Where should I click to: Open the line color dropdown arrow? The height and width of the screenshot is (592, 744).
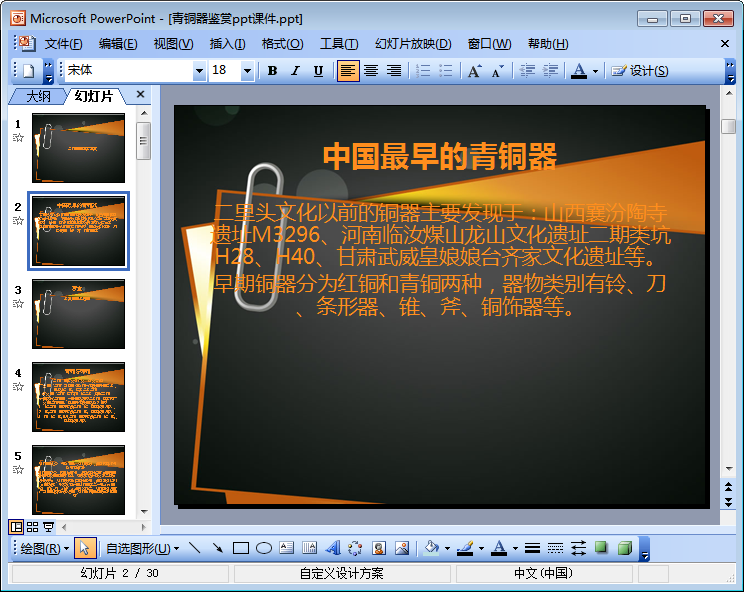click(x=481, y=549)
